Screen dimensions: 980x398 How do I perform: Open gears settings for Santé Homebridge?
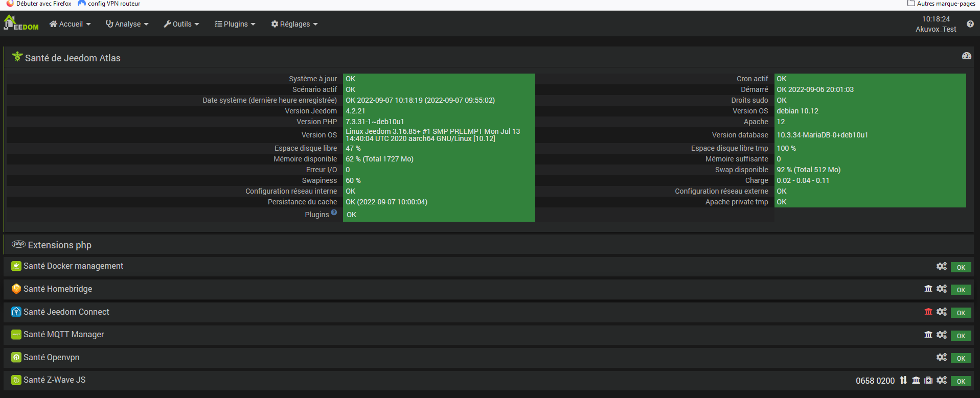click(942, 289)
